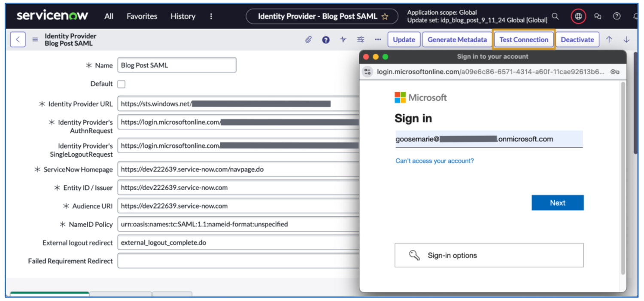Go to next record down arrow

(x=626, y=40)
